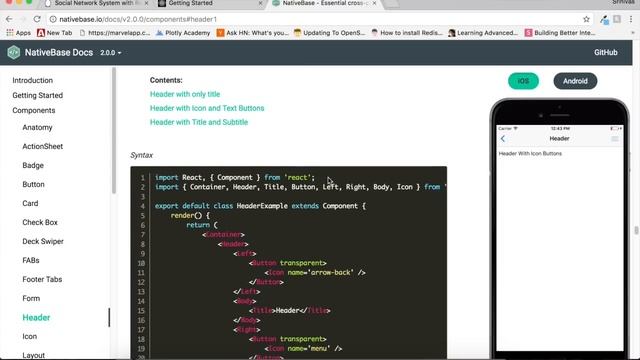The image size is (640, 360).
Task: Open the Chrome three-dot menu
Action: 631,19
